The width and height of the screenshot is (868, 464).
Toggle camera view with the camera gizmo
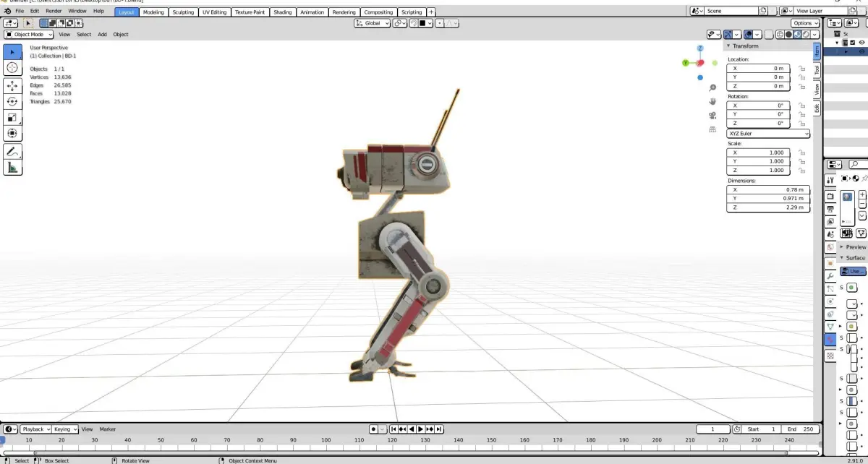[712, 115]
